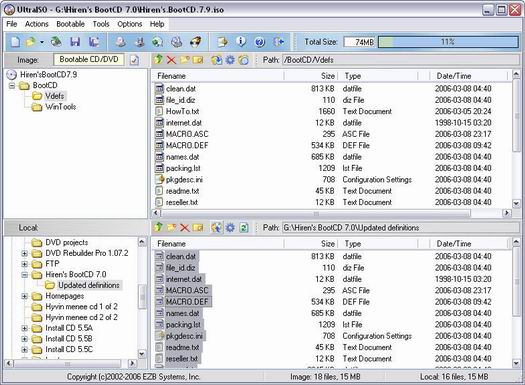This screenshot has height=385, width=525.
Task: Sort local list by Filename column header
Action: click(x=218, y=244)
